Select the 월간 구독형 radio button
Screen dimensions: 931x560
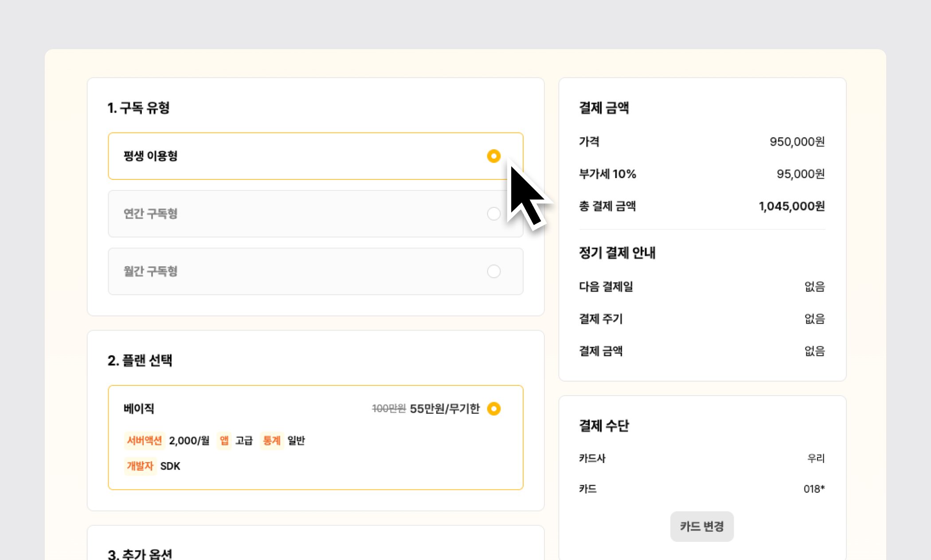point(493,271)
